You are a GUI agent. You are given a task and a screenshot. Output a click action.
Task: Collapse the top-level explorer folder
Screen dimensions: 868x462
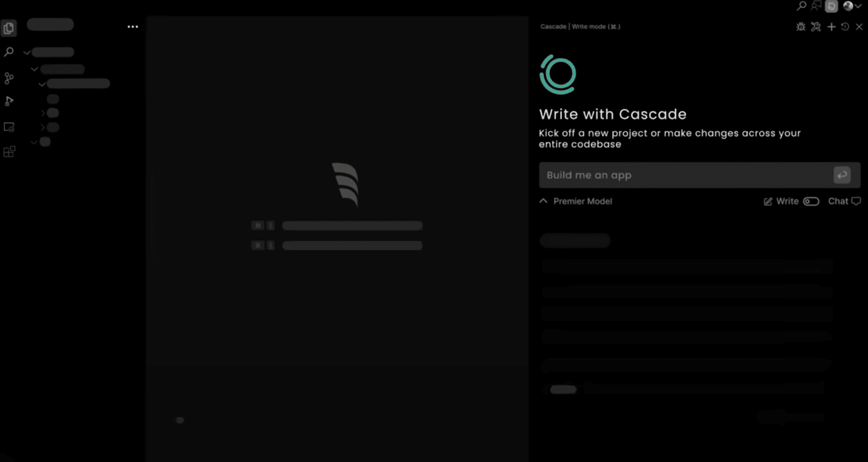point(27,53)
